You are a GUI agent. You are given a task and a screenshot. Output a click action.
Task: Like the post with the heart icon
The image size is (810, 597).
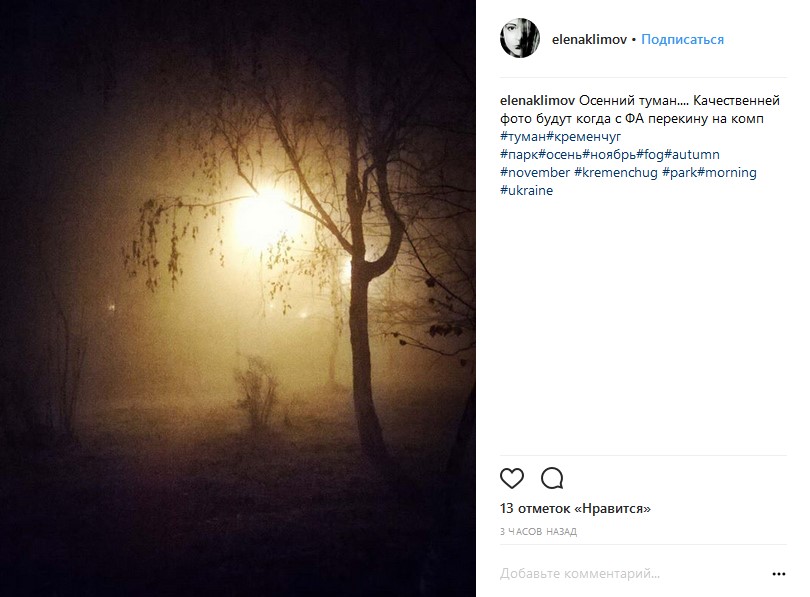[x=512, y=478]
